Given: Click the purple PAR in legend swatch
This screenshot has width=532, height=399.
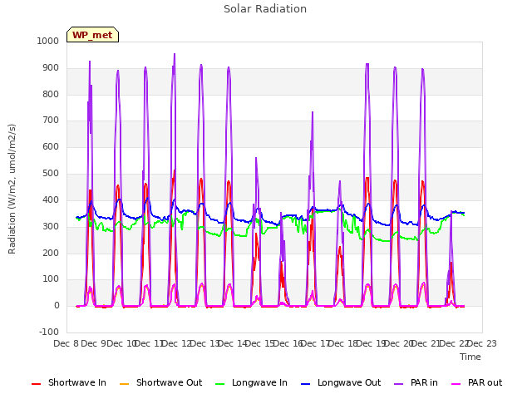Looking at the screenshot, I should (x=399, y=384).
